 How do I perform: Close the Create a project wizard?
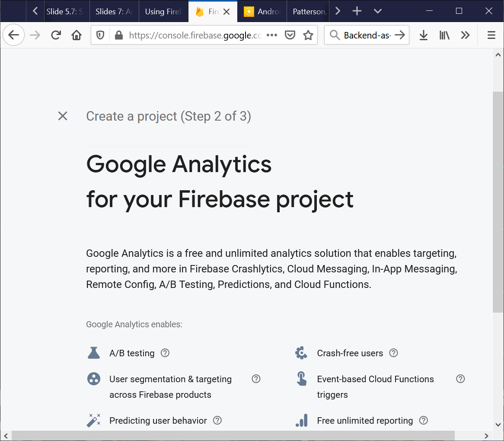tap(63, 116)
